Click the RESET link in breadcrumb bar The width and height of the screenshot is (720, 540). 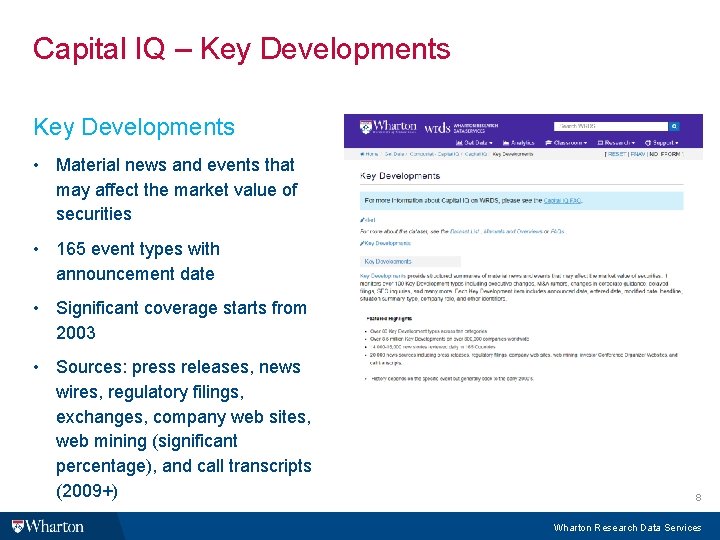[x=617, y=154]
